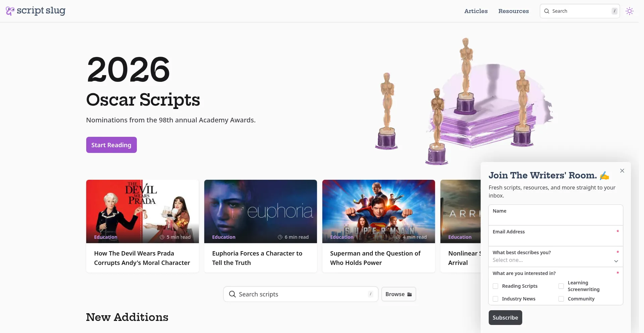Click the '2026' hero heading

coord(128,69)
